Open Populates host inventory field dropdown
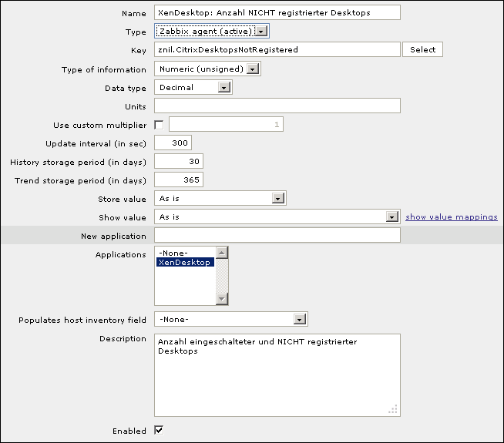The height and width of the screenshot is (443, 504). [x=231, y=319]
